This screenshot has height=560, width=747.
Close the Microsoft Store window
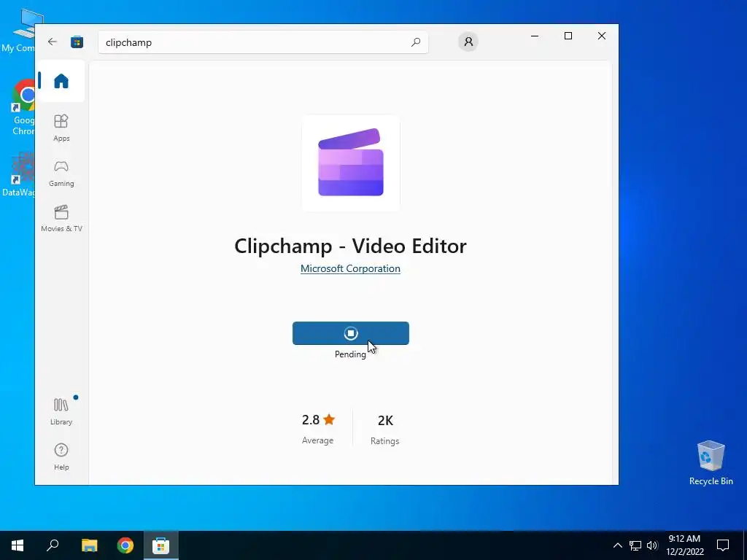point(602,36)
